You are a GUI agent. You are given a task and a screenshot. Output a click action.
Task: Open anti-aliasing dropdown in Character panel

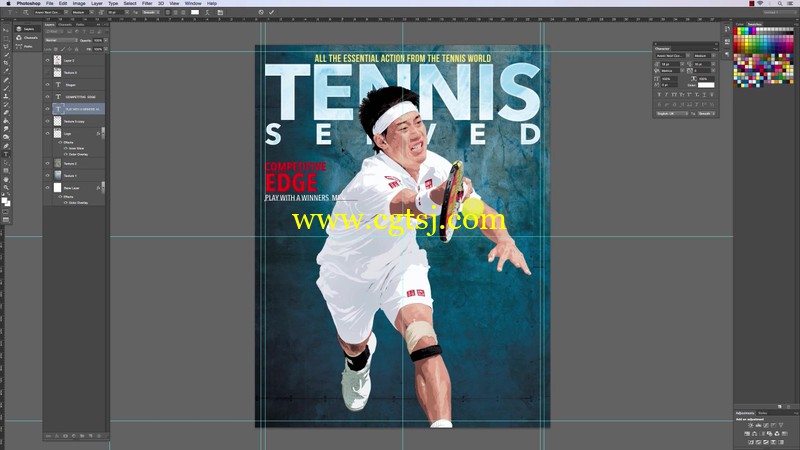pyautogui.click(x=706, y=113)
